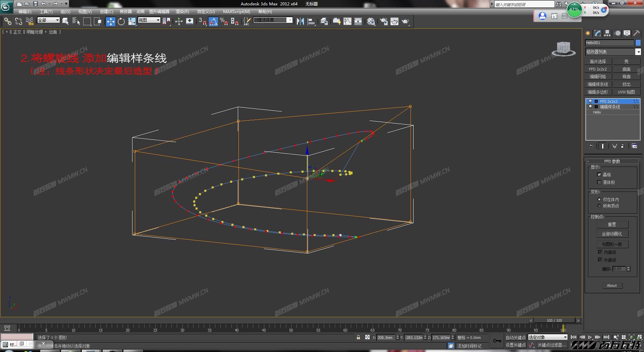The height and width of the screenshot is (352, 644).
Task: Click the Bind to Space Warp icon
Action: point(30,21)
